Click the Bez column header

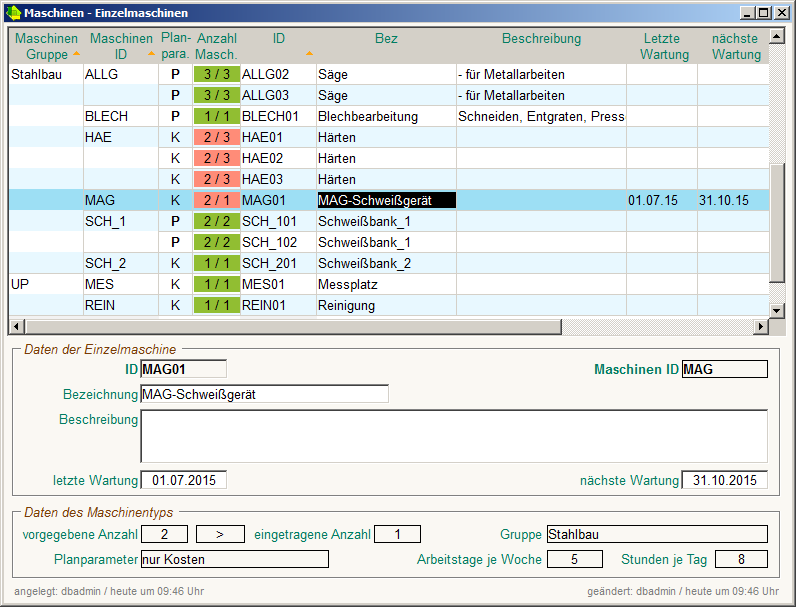point(386,46)
